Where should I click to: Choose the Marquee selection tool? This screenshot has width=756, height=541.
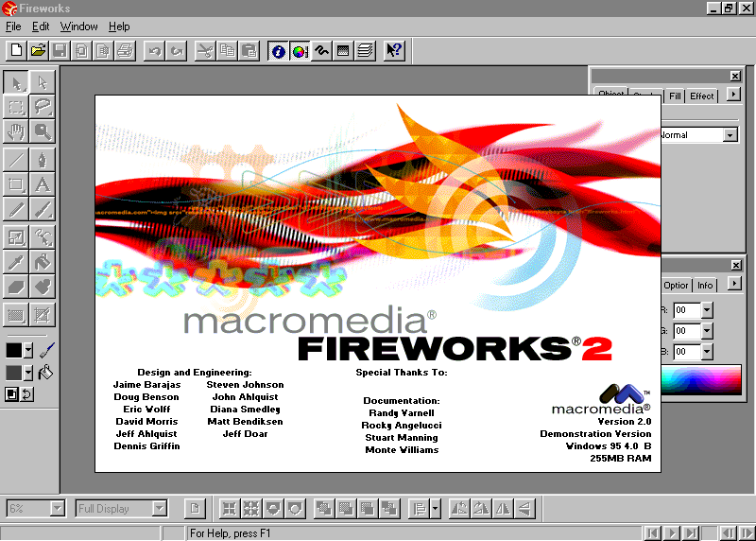[x=16, y=107]
